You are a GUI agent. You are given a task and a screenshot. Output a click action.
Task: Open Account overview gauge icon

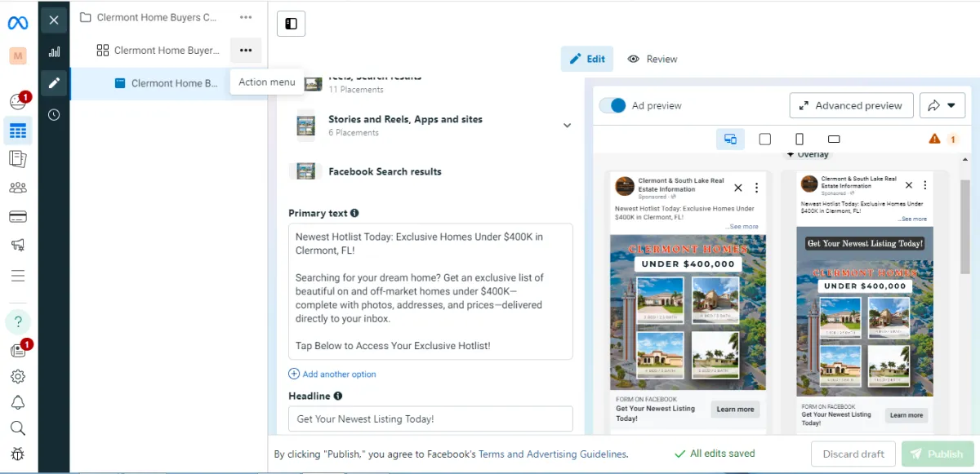click(18, 102)
